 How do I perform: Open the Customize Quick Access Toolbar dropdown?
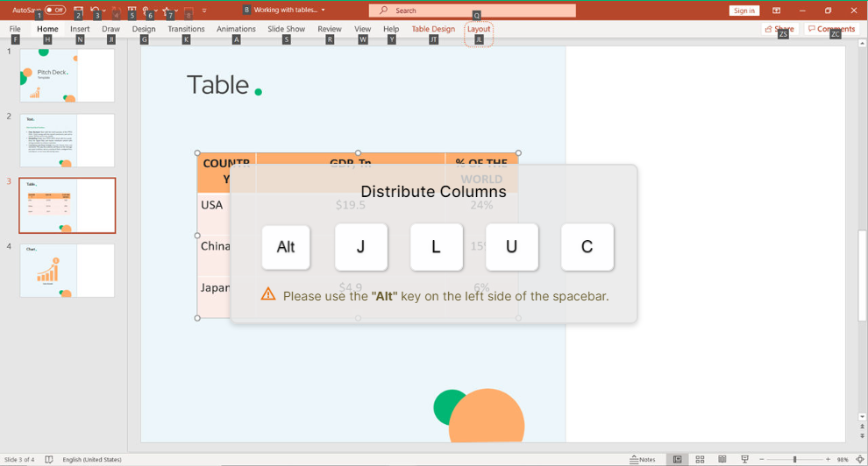pos(203,10)
